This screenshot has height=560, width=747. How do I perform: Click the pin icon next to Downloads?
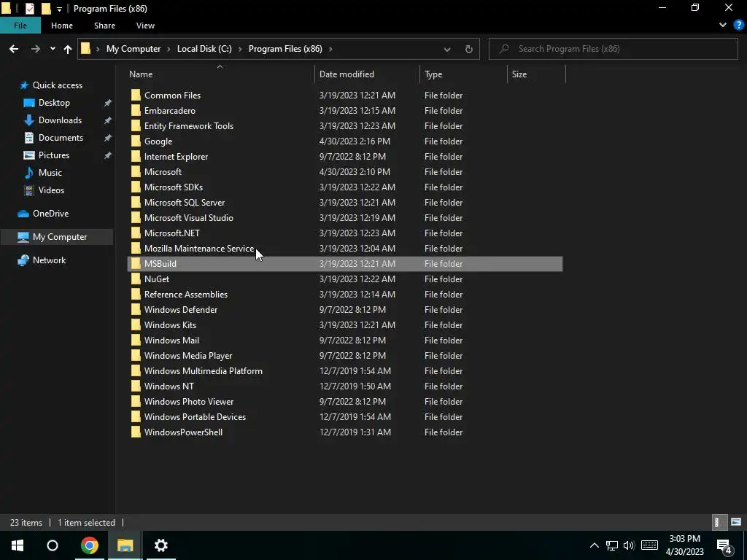108,120
